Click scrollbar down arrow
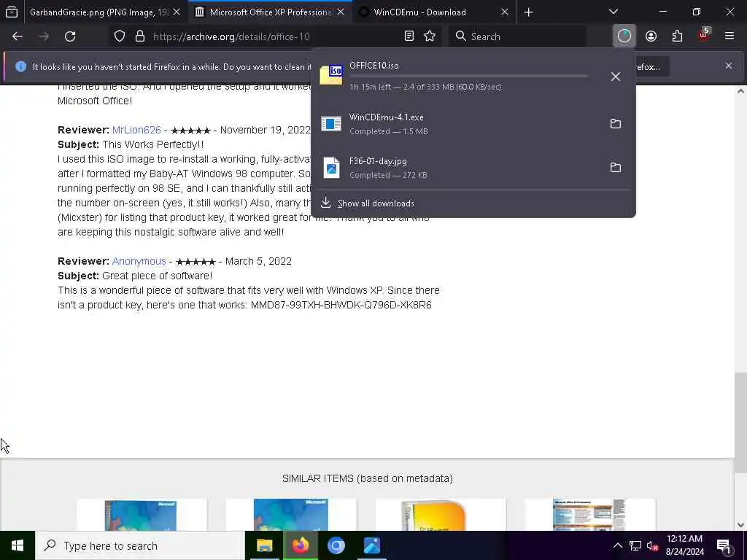The height and width of the screenshot is (560, 747). 741,524
